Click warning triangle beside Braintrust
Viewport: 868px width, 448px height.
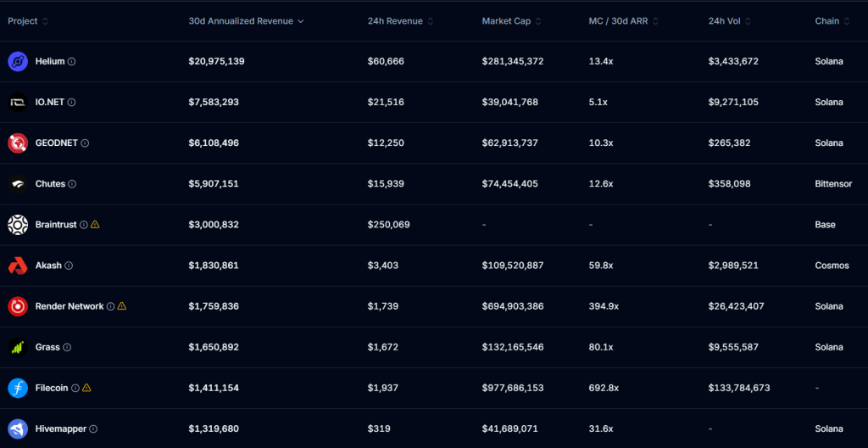pyautogui.click(x=95, y=225)
